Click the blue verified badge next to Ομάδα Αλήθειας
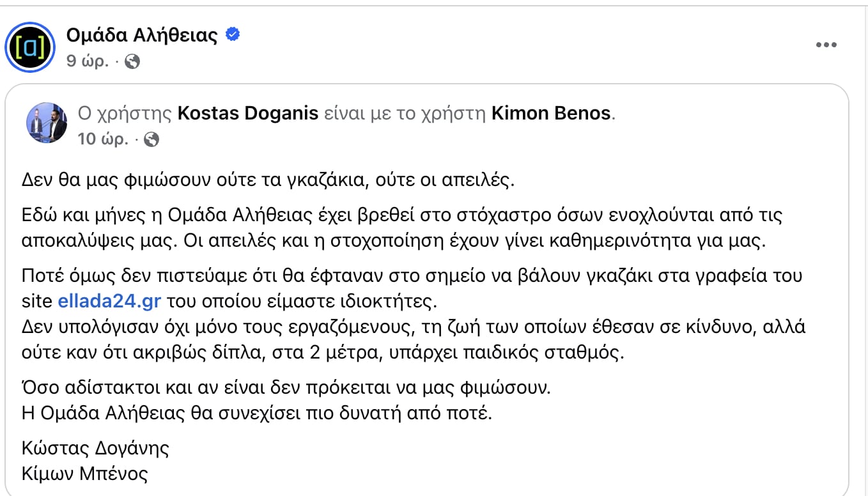Image resolution: width=868 pixels, height=496 pixels. coord(234,36)
